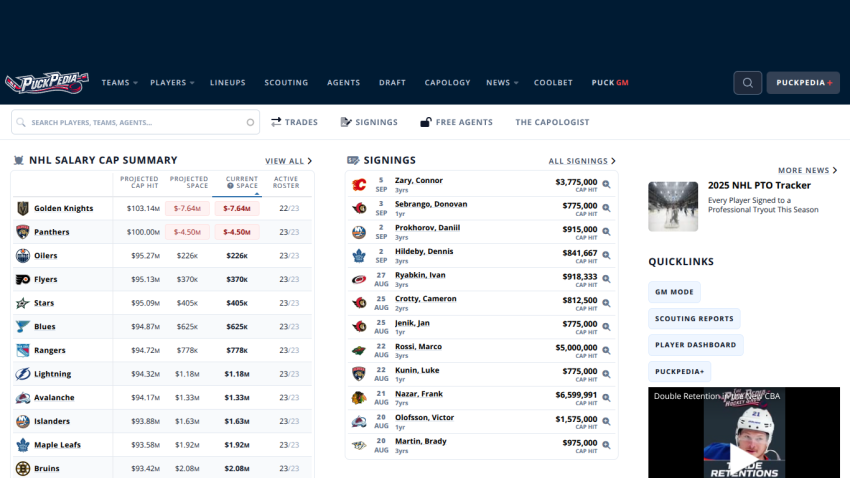
Task: Open Jenik, Jan player link
Action: [412, 322]
